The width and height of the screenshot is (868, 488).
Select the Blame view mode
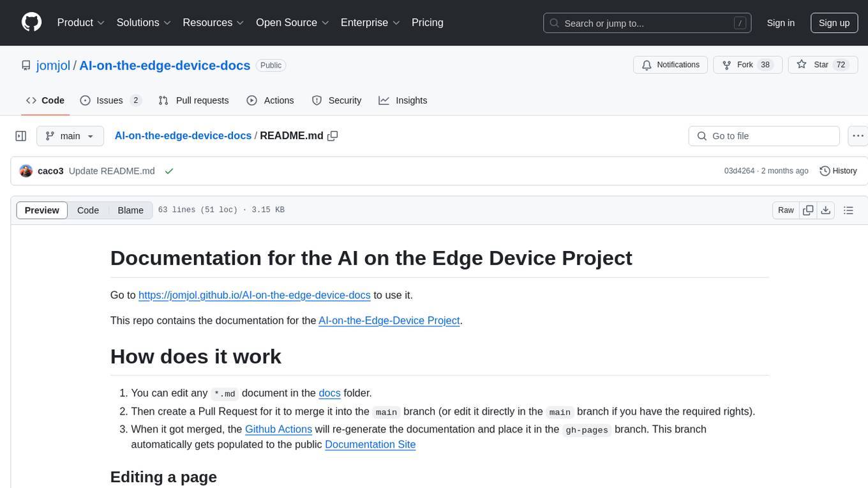tap(131, 210)
